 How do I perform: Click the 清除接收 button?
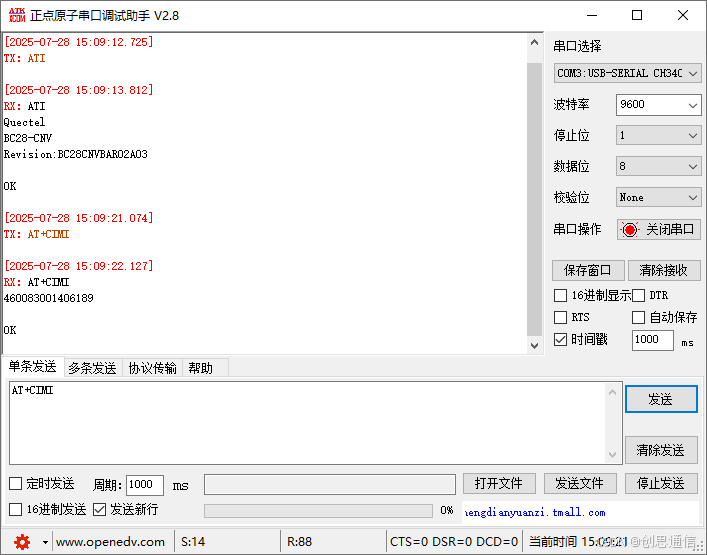[x=664, y=271]
